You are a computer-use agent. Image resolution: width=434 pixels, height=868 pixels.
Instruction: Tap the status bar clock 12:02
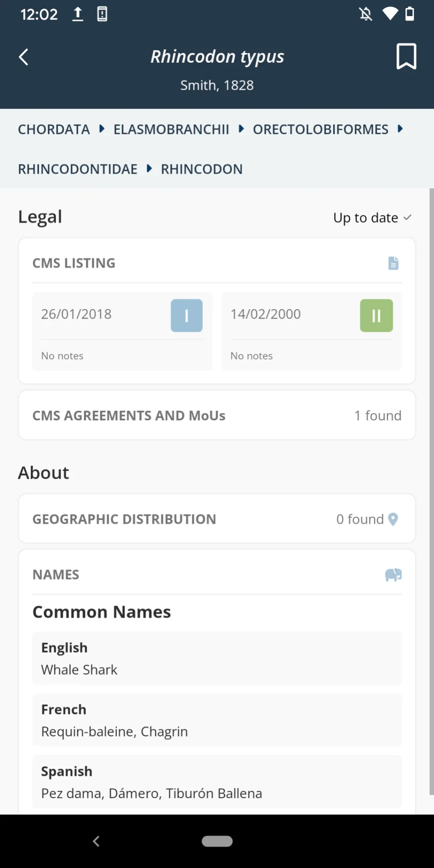pos(39,14)
